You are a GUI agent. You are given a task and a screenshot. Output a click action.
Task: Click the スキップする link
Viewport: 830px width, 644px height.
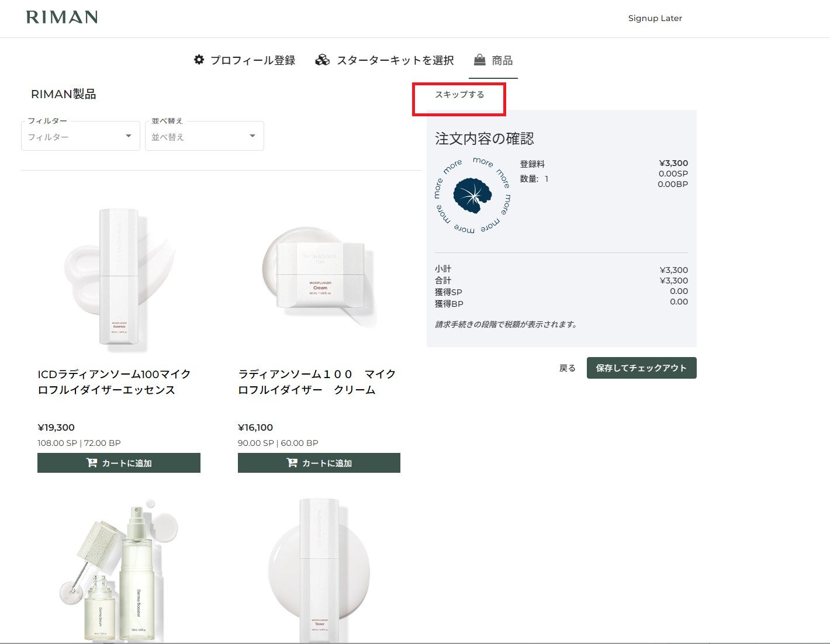(x=459, y=94)
